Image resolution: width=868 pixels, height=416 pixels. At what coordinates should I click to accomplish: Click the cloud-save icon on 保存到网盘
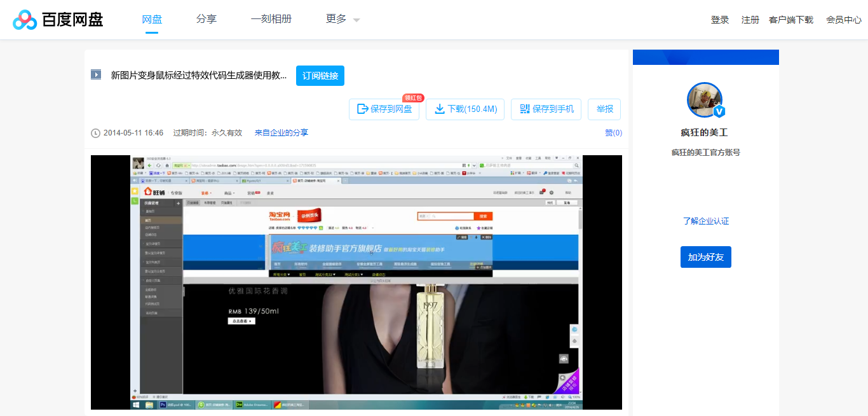[363, 109]
